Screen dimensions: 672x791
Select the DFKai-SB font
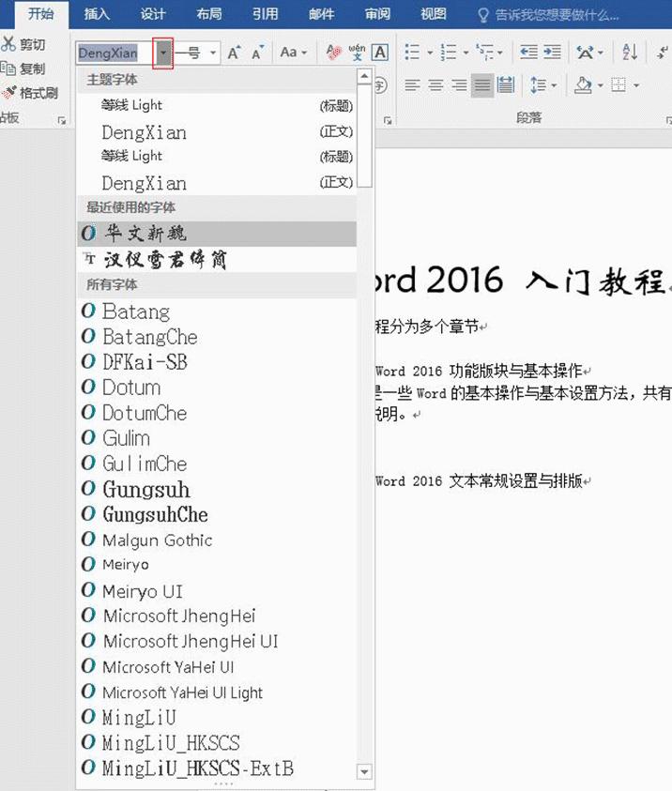pos(217,361)
